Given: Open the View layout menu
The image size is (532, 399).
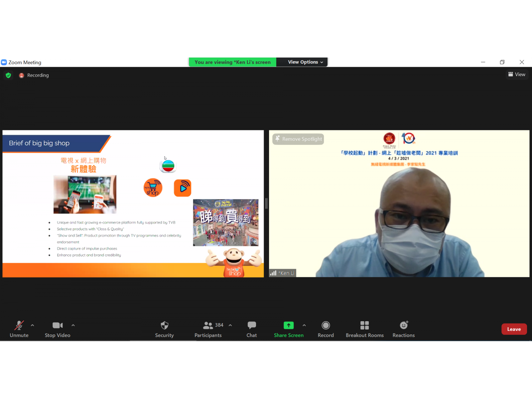Looking at the screenshot, I should 517,74.
